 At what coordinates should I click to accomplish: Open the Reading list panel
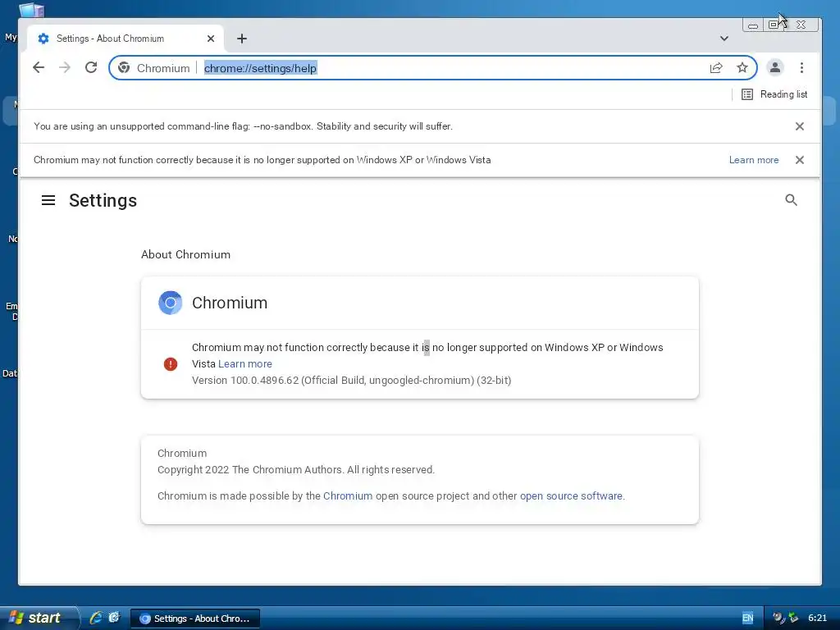coord(774,94)
